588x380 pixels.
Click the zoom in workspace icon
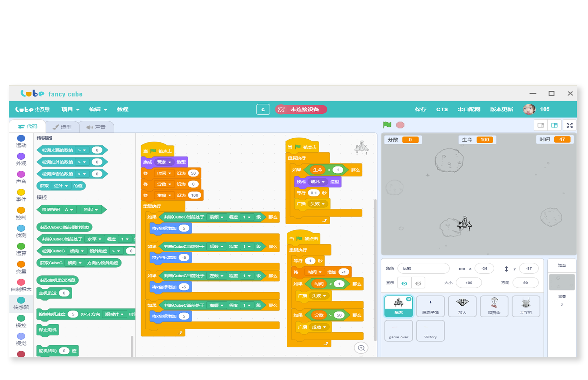point(361,348)
